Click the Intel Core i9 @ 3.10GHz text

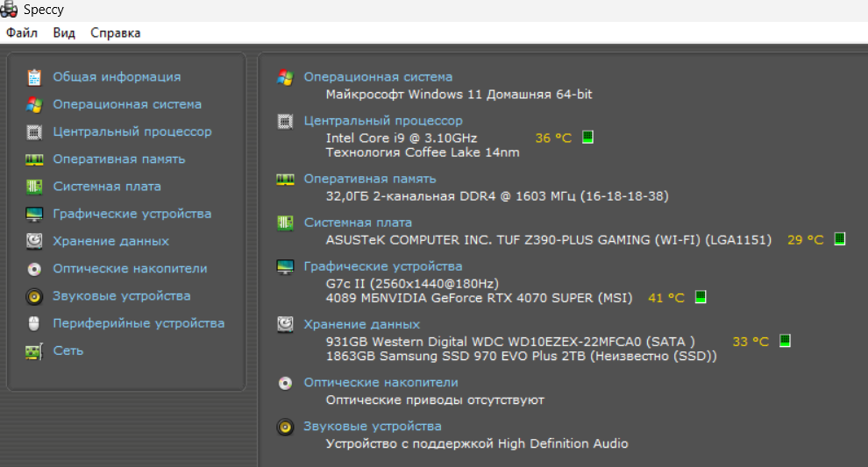pos(402,138)
